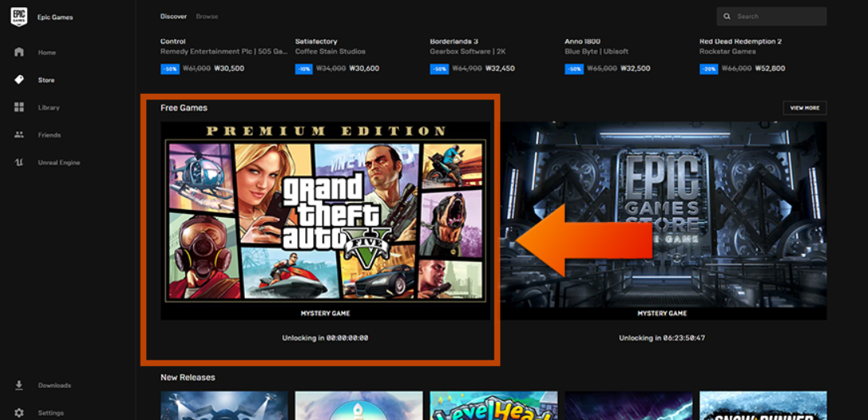
Task: Open the Satisfactory game title
Action: [316, 41]
